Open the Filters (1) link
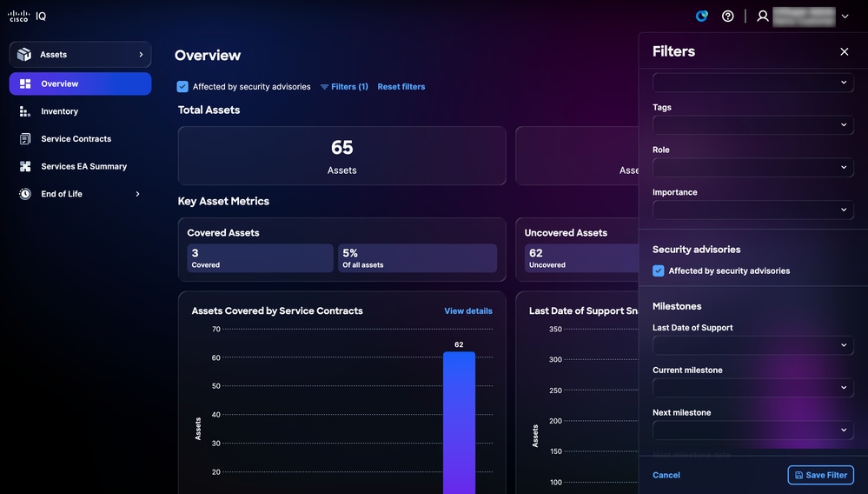Viewport: 868px width, 494px height. pos(344,86)
